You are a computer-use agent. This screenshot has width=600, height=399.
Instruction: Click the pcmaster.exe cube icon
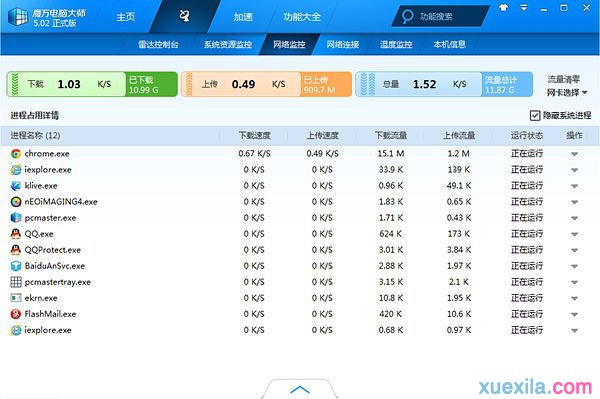pos(16,218)
